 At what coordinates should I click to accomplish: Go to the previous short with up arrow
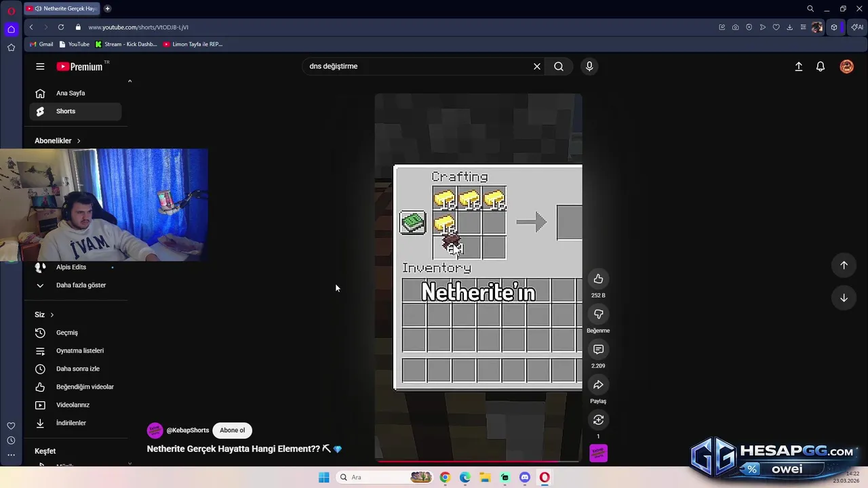click(844, 265)
